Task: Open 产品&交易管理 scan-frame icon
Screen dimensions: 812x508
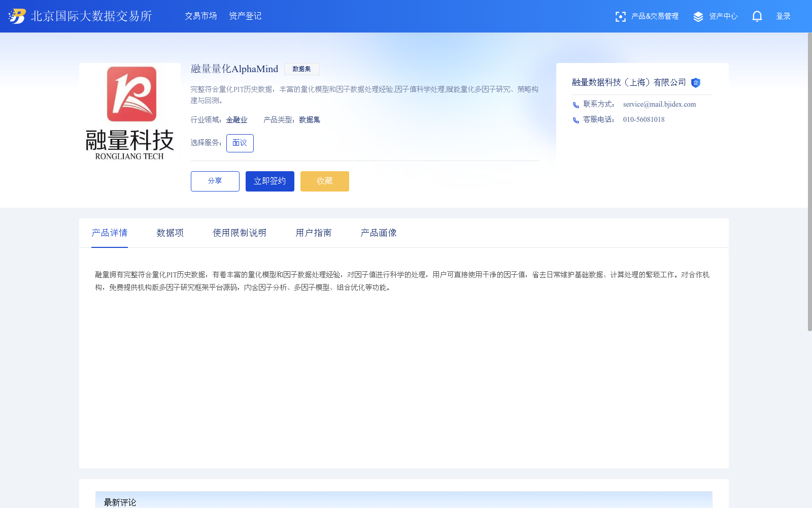Action: (620, 17)
